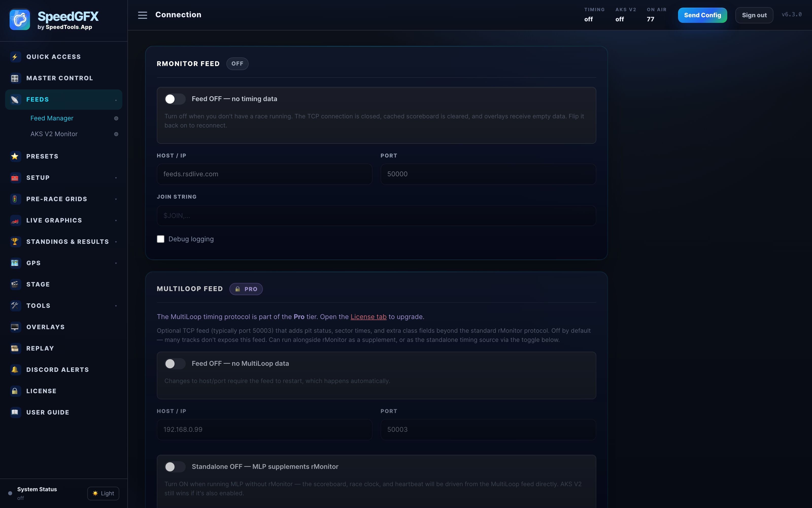Screen dimensions: 812x508
Task: Collapse the Feeds section chevron
Action: 116,100
